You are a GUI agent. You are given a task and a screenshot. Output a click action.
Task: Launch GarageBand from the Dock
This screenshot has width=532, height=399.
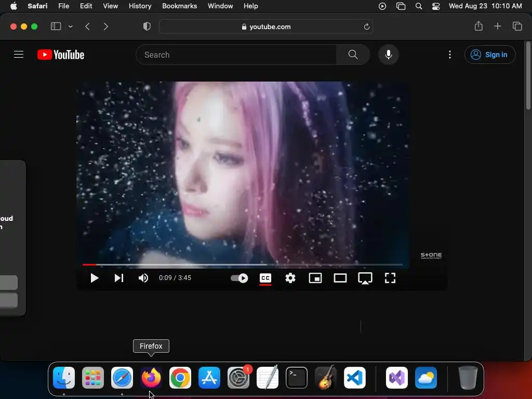326,378
